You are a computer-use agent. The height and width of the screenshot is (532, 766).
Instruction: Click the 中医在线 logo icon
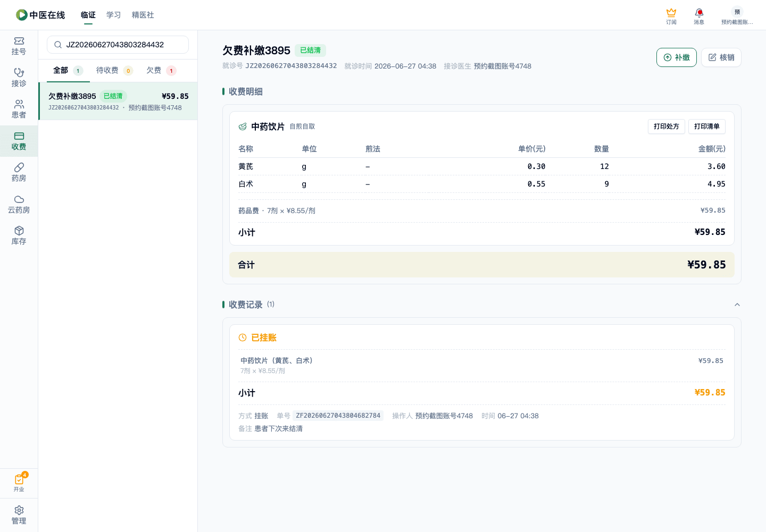(x=22, y=15)
